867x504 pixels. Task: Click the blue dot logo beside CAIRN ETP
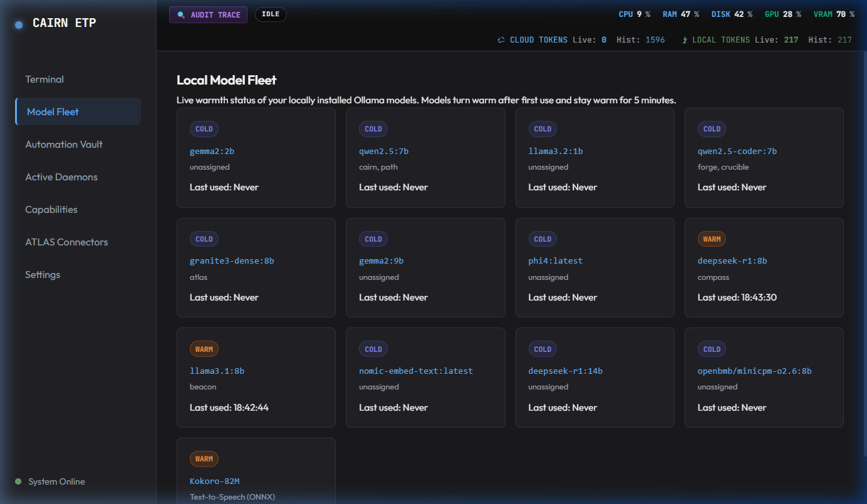19,24
